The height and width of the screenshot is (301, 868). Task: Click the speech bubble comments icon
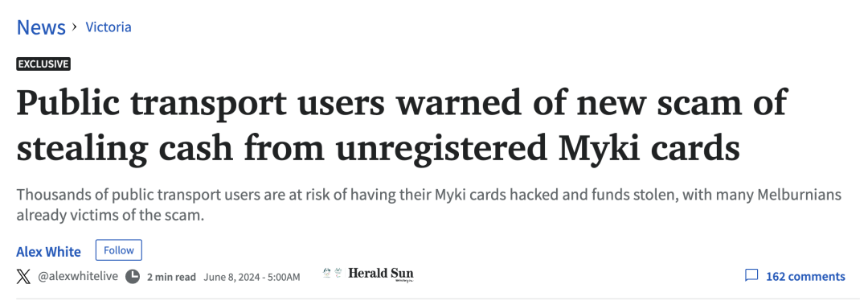[x=751, y=275]
